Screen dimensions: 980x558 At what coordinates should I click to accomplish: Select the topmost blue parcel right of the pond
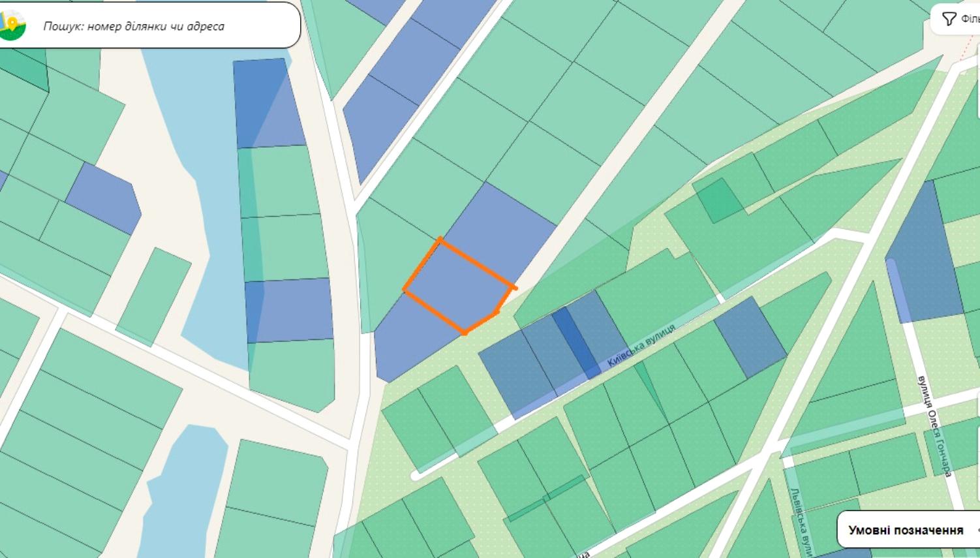(268, 103)
